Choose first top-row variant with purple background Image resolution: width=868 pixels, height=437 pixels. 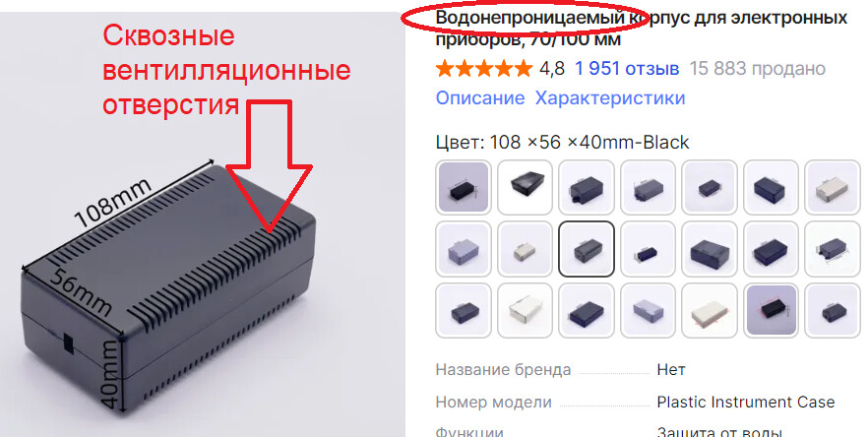click(x=464, y=187)
